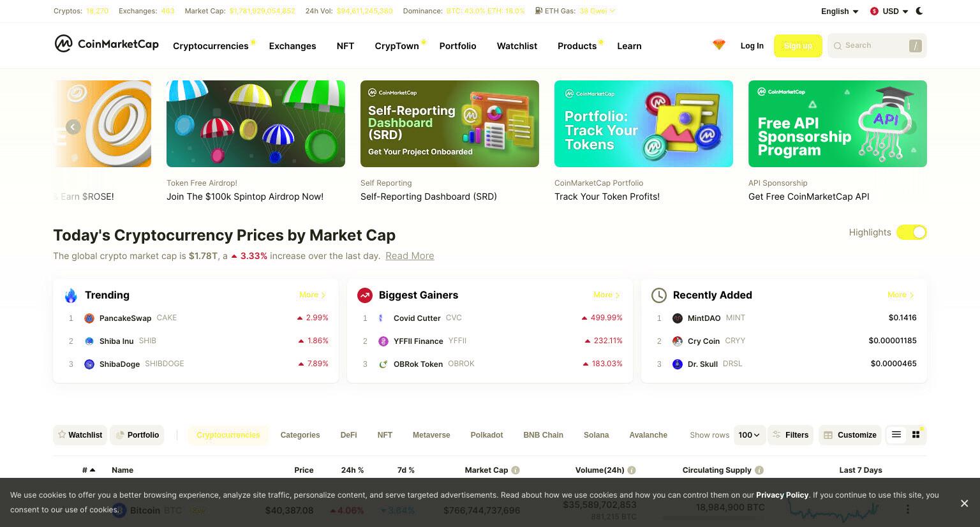980x527 pixels.
Task: Click the CoinMarketCap logo
Action: [107, 43]
